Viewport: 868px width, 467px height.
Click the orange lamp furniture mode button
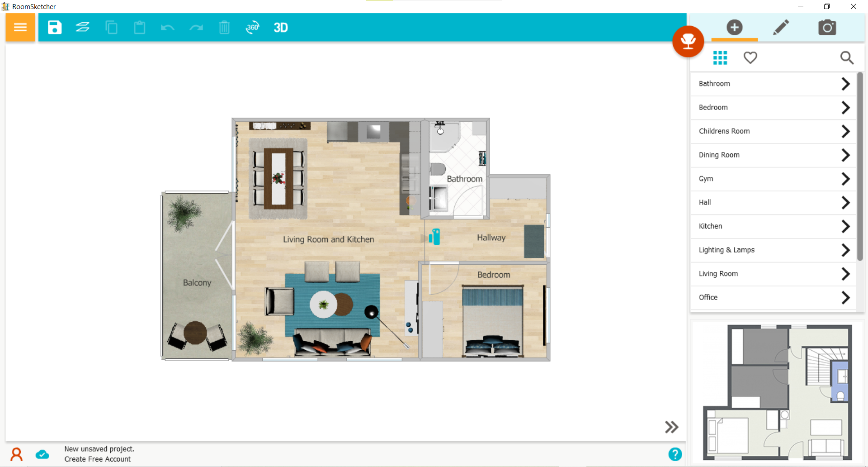688,42
